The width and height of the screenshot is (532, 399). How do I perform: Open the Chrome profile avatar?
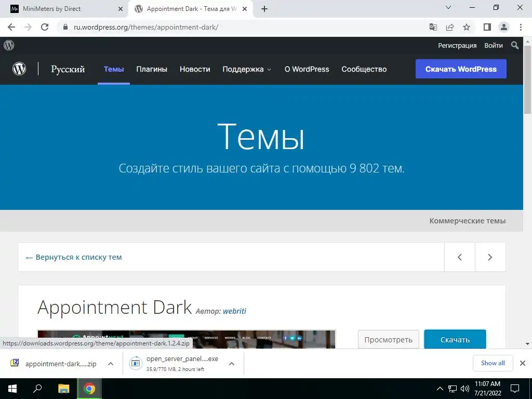[504, 27]
